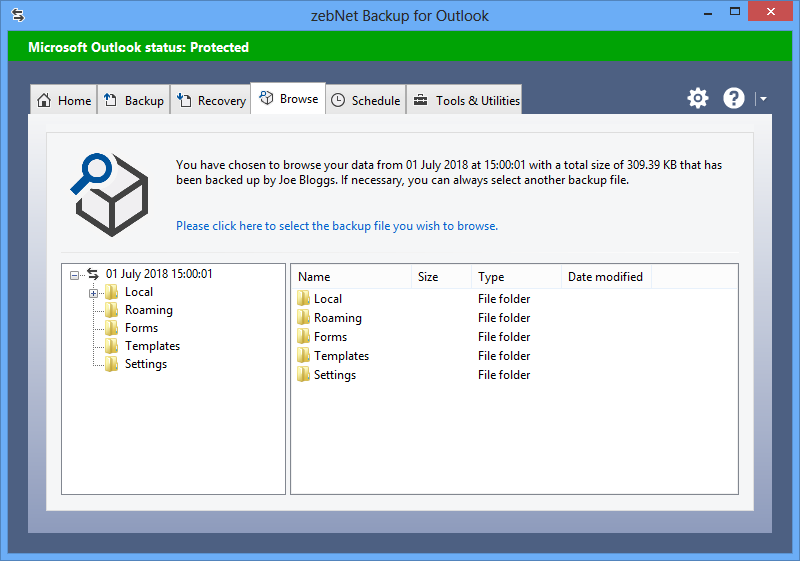The width and height of the screenshot is (800, 561).
Task: Maximize the zebNet Backup window
Action: pyautogui.click(x=735, y=12)
